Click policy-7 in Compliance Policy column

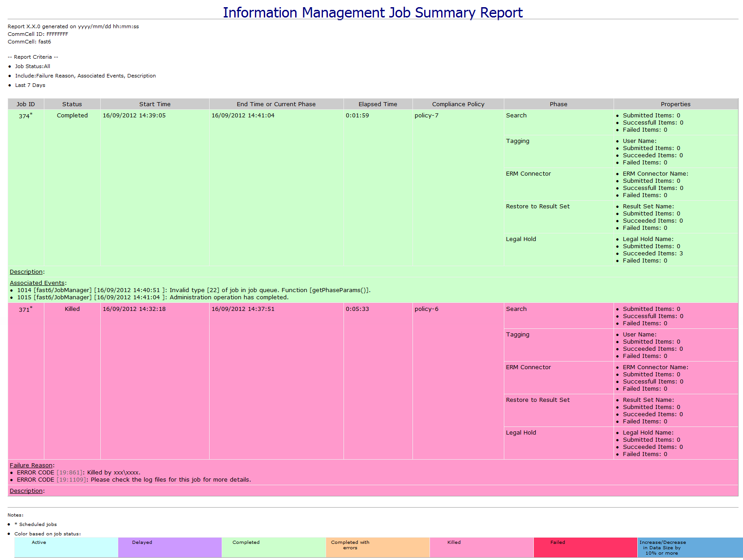coord(426,116)
